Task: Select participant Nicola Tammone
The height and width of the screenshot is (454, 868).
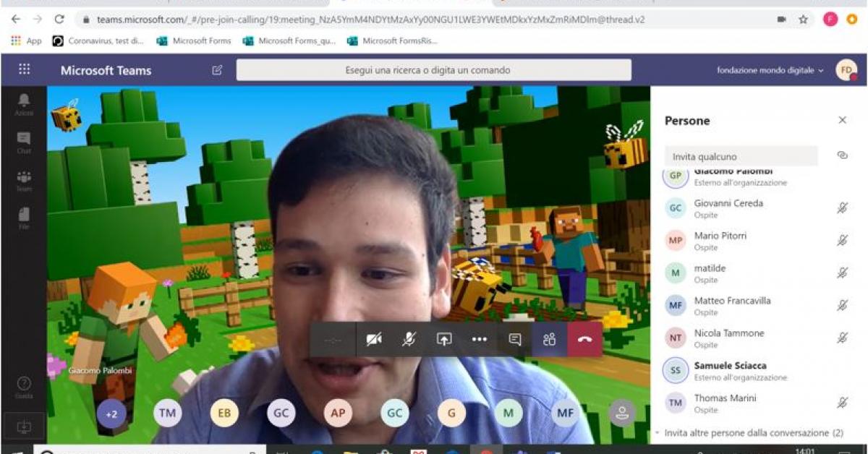Action: (x=757, y=338)
